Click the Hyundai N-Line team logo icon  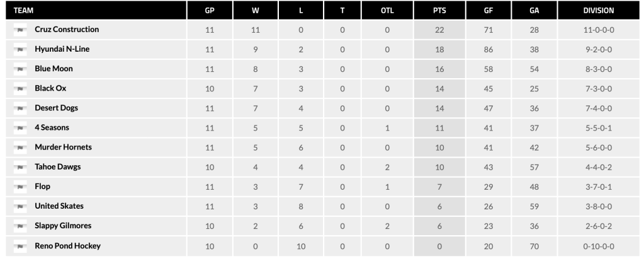point(20,49)
